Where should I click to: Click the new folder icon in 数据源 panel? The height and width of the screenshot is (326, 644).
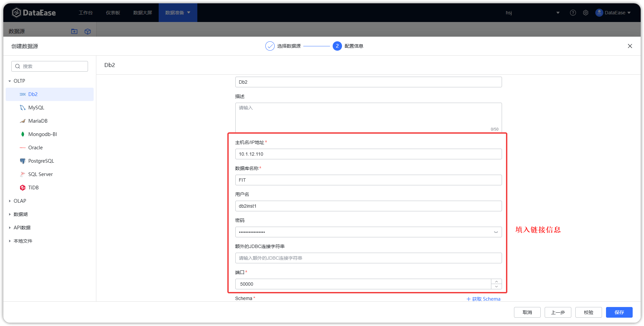[x=74, y=31]
